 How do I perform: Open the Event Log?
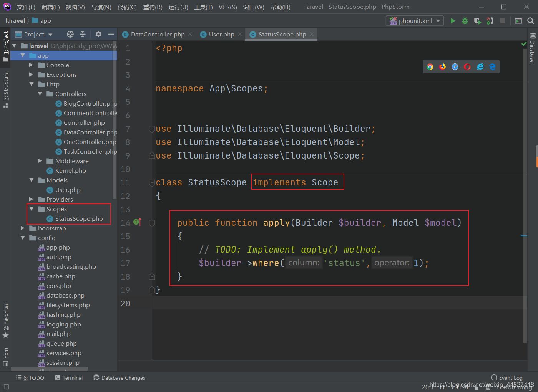point(507,378)
